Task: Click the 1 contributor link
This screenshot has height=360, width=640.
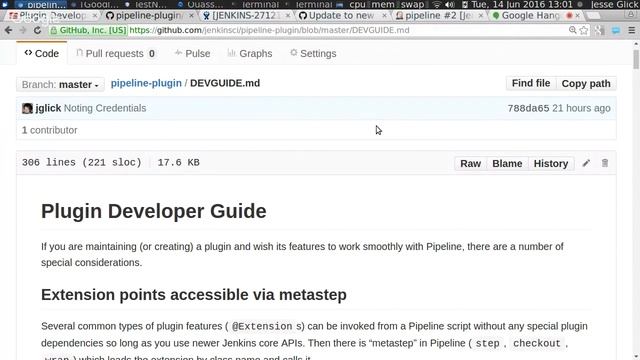Action: point(49,130)
